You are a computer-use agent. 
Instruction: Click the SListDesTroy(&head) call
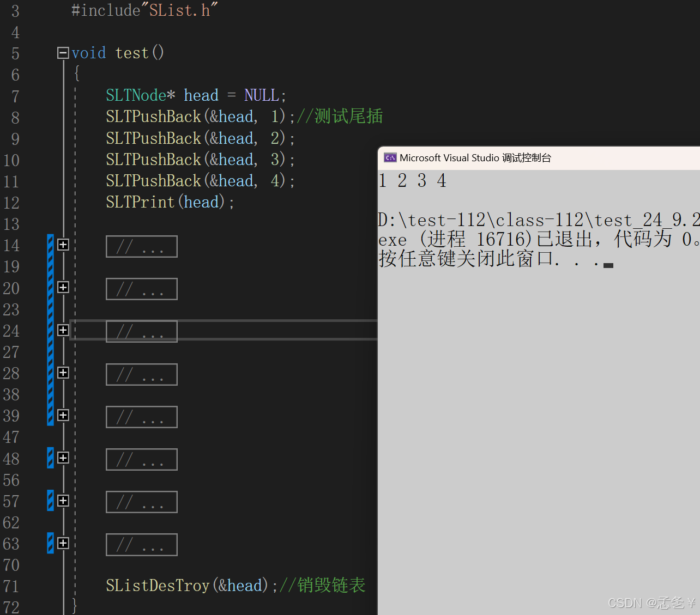192,586
